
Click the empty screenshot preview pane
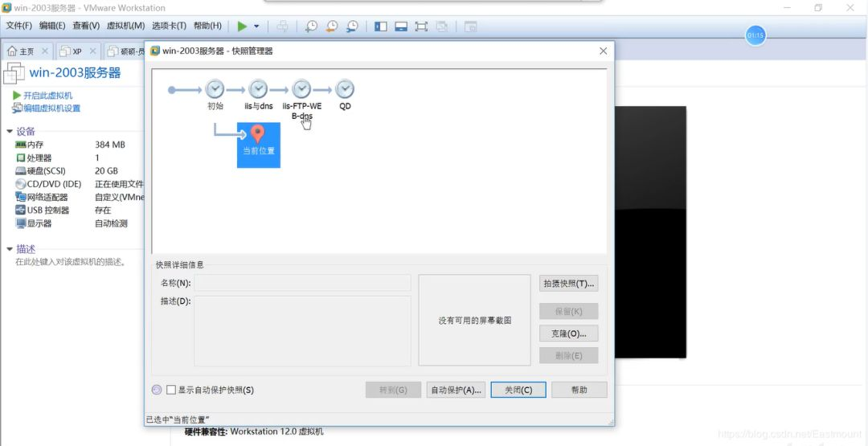(474, 321)
